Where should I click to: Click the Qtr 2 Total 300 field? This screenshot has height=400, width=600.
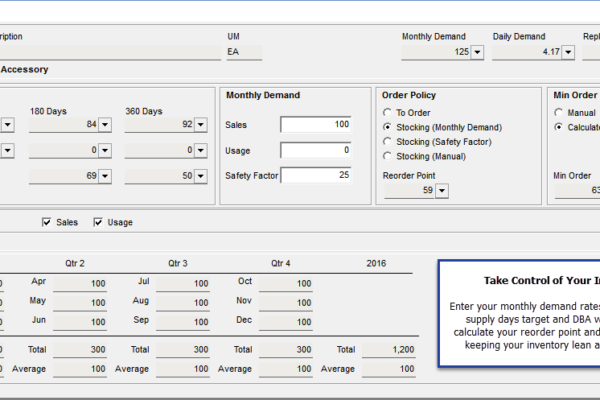pos(80,350)
